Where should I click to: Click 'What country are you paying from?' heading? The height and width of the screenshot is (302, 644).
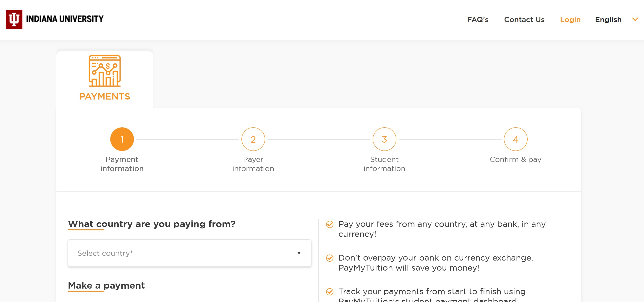click(152, 224)
